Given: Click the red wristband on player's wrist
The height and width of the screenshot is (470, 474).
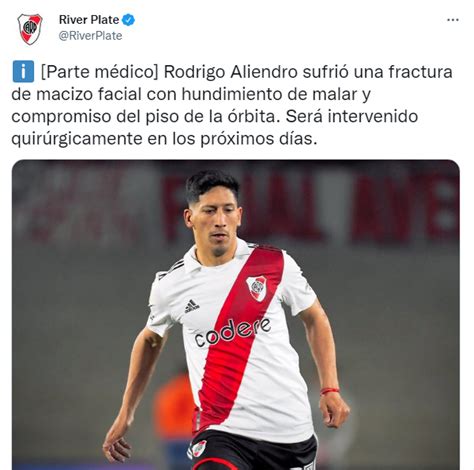Looking at the screenshot, I should [329, 391].
